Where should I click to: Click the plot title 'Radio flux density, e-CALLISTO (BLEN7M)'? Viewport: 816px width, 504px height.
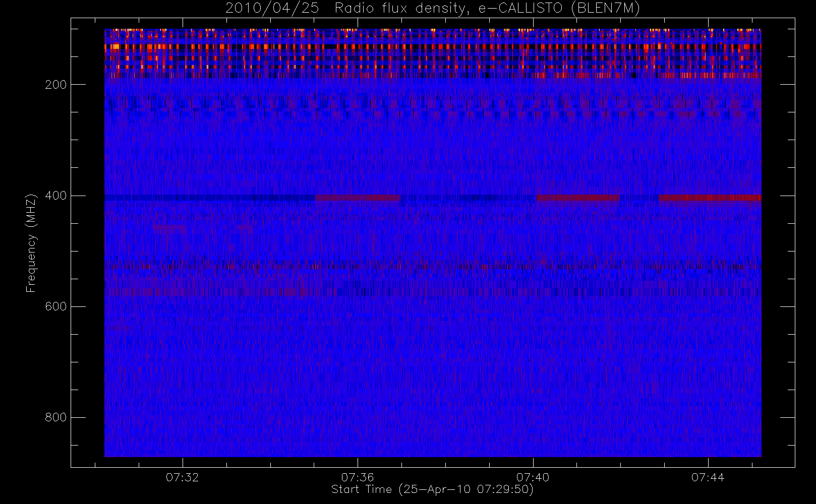click(487, 9)
